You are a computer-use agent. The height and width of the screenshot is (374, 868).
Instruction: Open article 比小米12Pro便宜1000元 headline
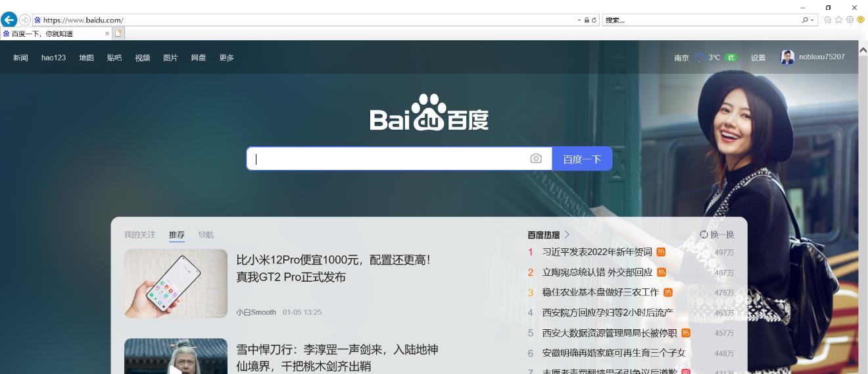pyautogui.click(x=333, y=269)
